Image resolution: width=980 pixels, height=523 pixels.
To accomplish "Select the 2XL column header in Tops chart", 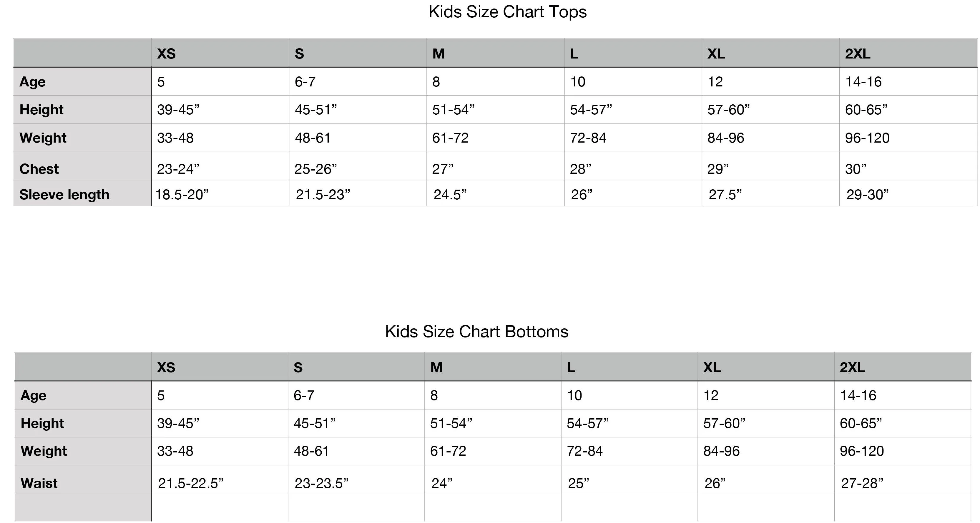I will click(858, 54).
